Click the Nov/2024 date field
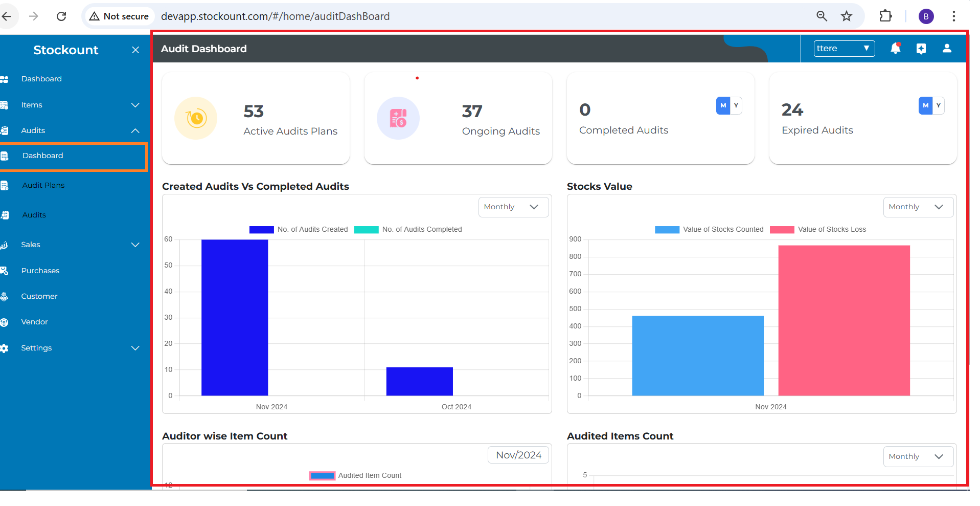The width and height of the screenshot is (980, 506). (518, 455)
